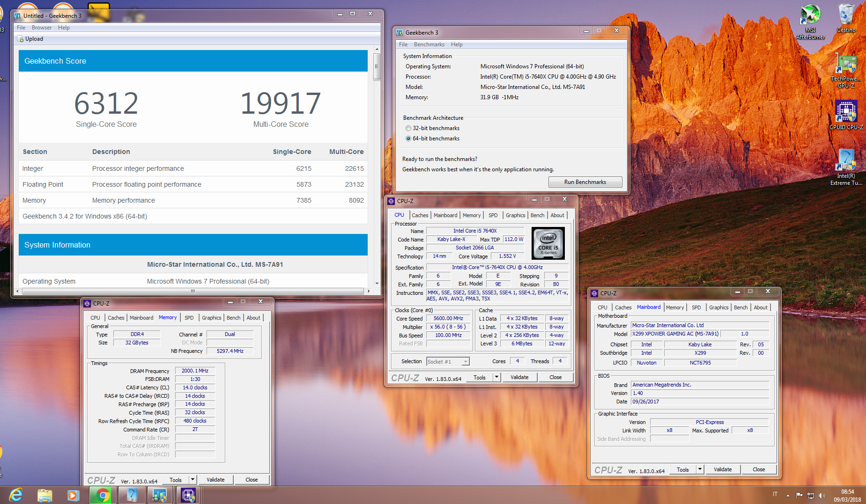Show hidden tray icons arrow

click(x=788, y=495)
